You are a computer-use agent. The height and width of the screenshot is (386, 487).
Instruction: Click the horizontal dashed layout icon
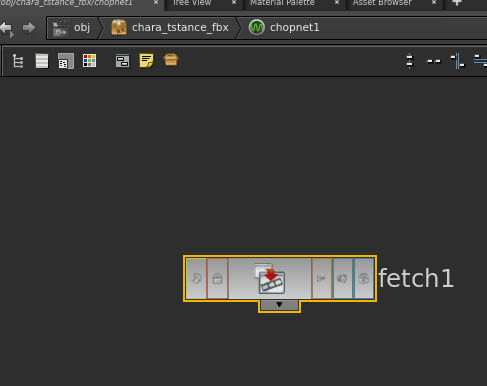(434, 61)
